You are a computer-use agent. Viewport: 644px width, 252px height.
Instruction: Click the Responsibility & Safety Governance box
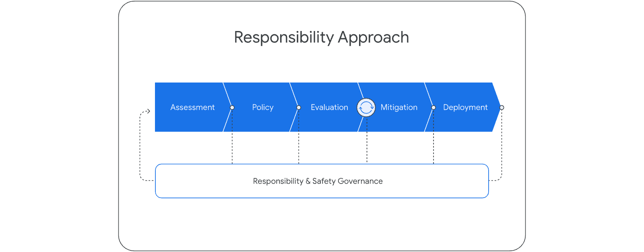point(322,181)
